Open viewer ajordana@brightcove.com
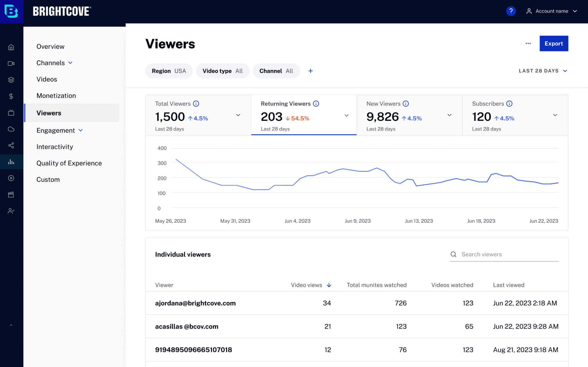This screenshot has width=588, height=367. [x=195, y=303]
